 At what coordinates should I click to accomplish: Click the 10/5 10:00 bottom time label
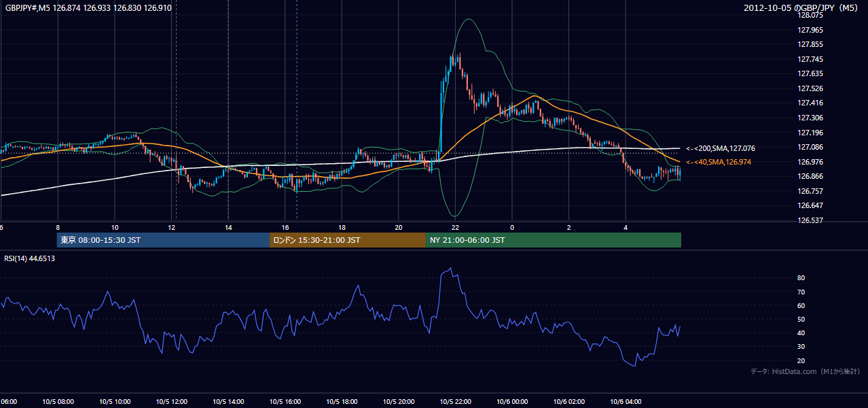(115, 402)
